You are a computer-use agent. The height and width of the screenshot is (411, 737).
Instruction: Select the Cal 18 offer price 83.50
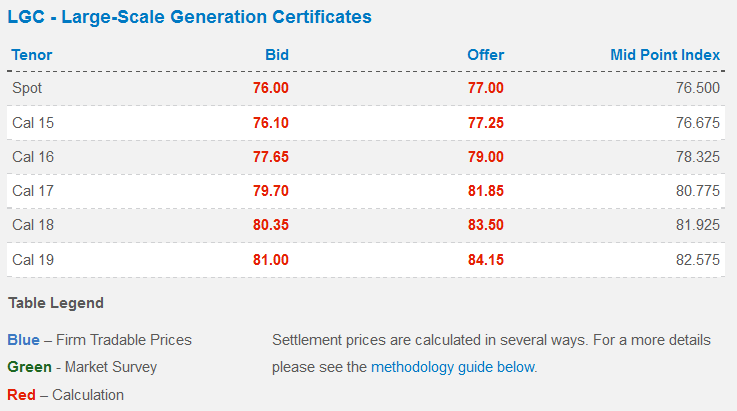pos(485,225)
